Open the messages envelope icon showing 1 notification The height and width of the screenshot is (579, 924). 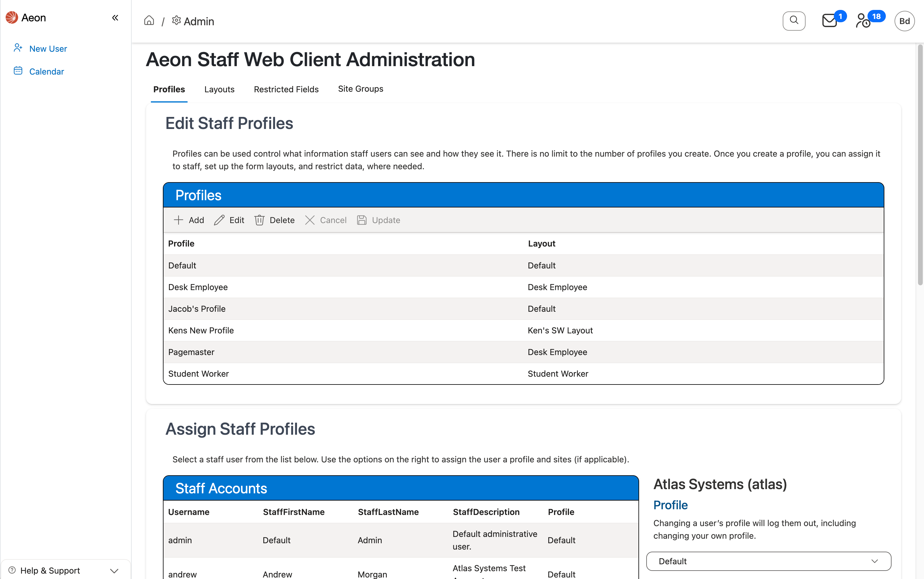(829, 21)
